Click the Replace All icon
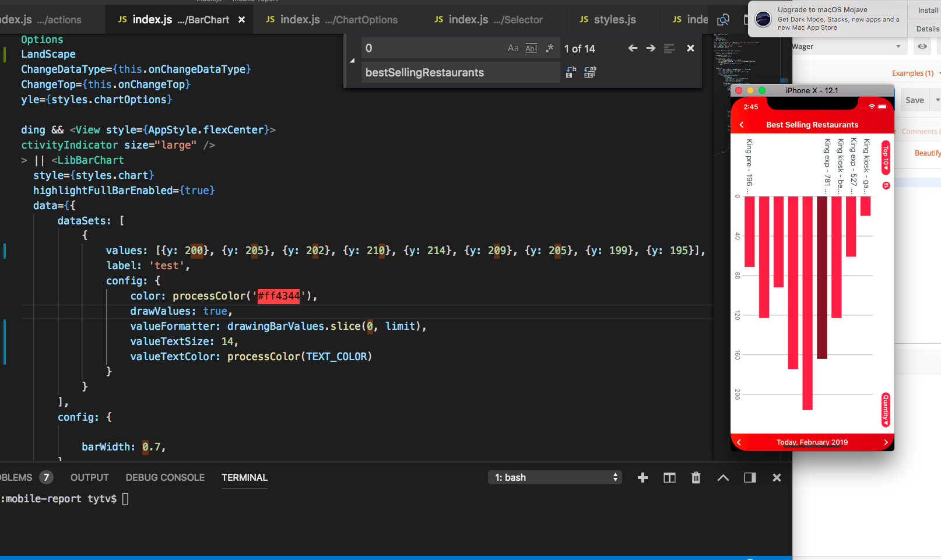The width and height of the screenshot is (941, 560). tap(589, 72)
